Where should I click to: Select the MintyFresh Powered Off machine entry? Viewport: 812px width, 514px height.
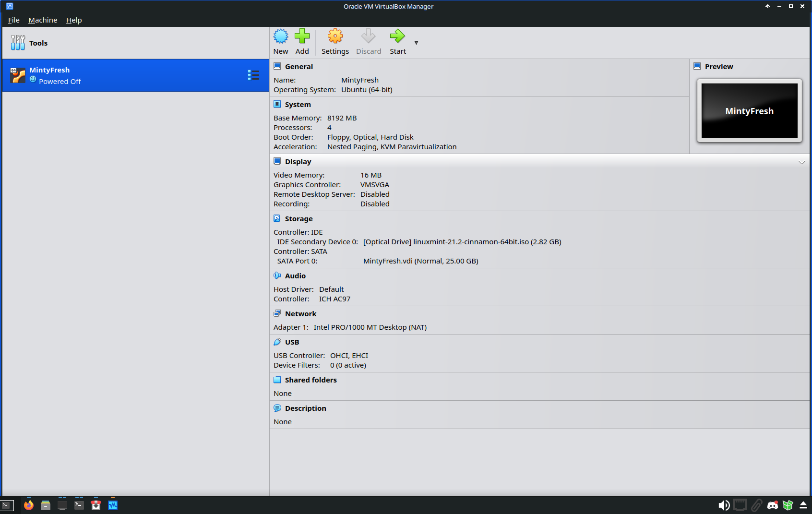[136, 75]
